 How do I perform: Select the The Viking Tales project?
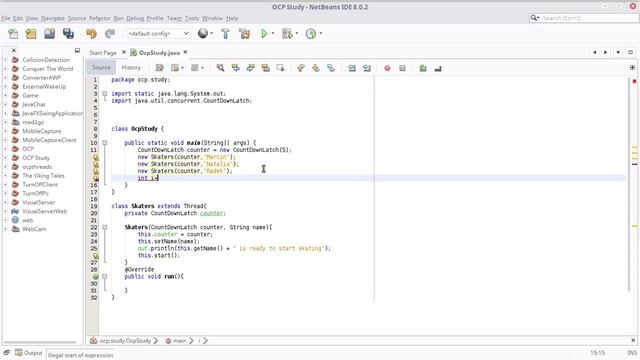pos(43,176)
